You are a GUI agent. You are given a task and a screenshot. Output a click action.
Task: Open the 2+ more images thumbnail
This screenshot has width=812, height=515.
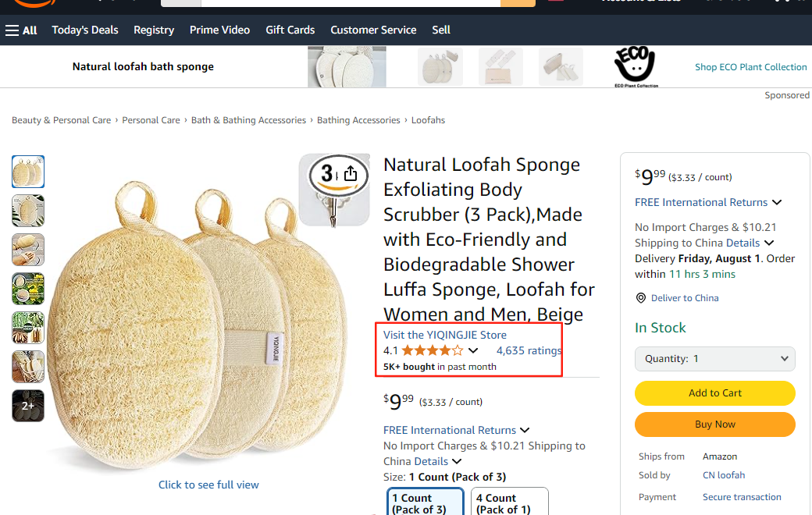(x=28, y=406)
